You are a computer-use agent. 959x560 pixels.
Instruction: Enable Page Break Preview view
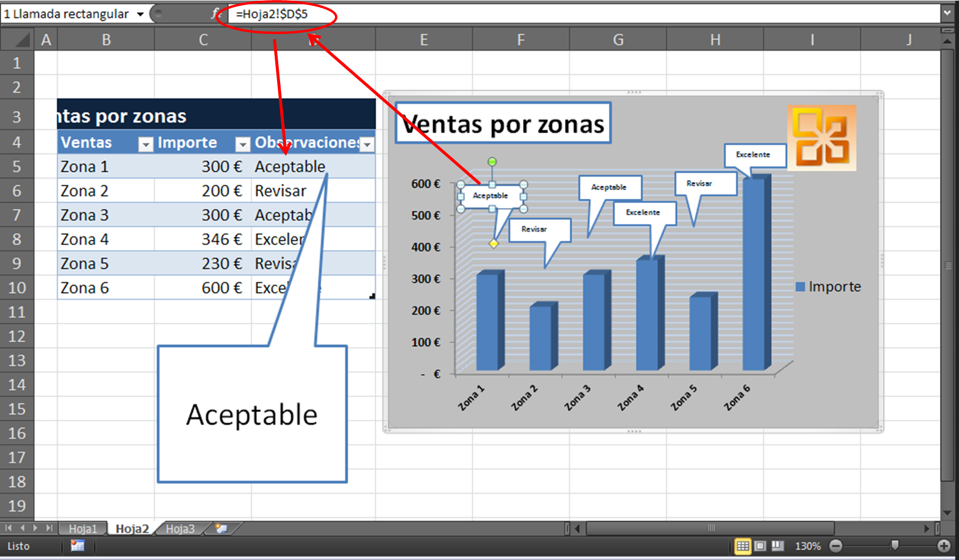click(x=777, y=546)
